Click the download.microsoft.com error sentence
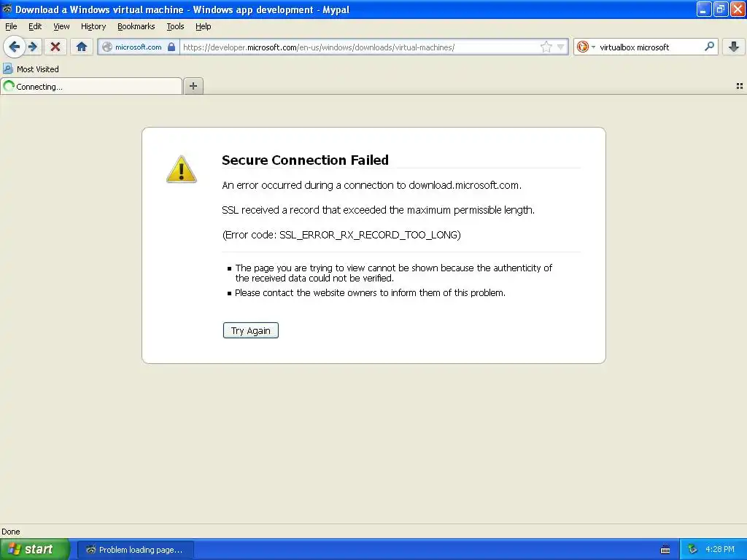Screen dimensions: 747x560 tap(371, 185)
